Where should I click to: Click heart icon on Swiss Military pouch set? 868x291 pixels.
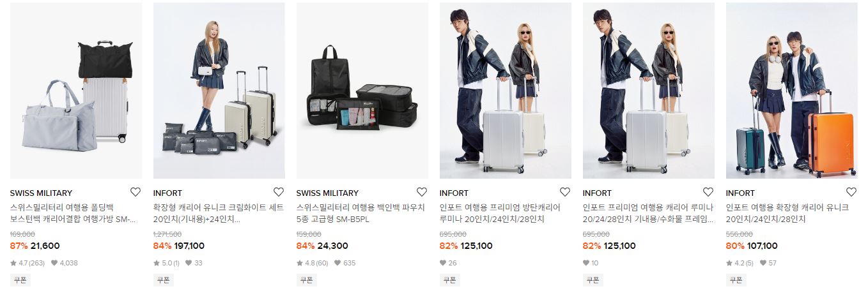coord(422,192)
